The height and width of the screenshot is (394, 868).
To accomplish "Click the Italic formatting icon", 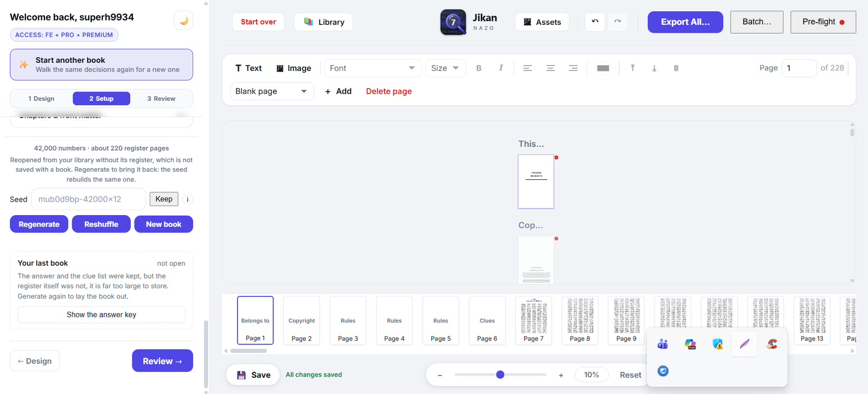I will [x=501, y=68].
